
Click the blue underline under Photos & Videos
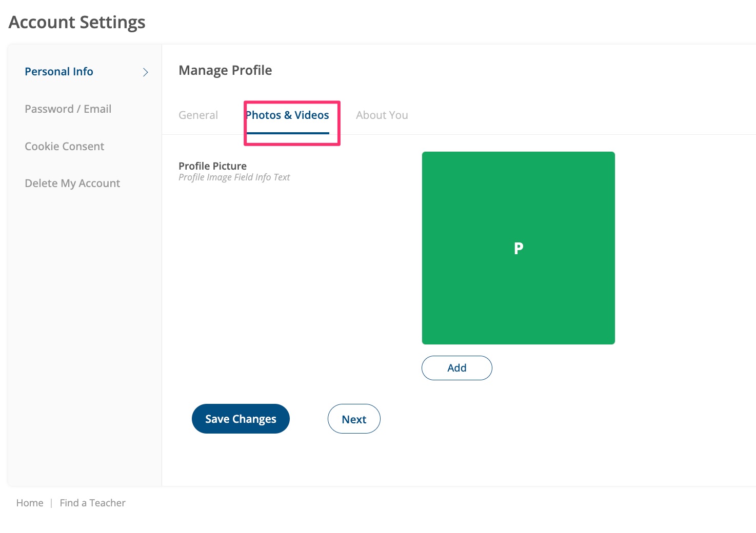pyautogui.click(x=288, y=133)
